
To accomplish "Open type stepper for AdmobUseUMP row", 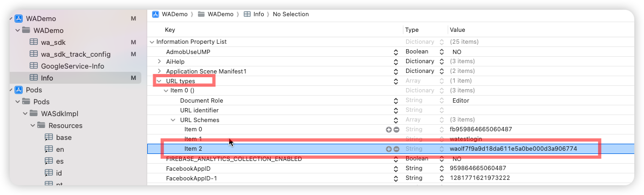I will [442, 52].
